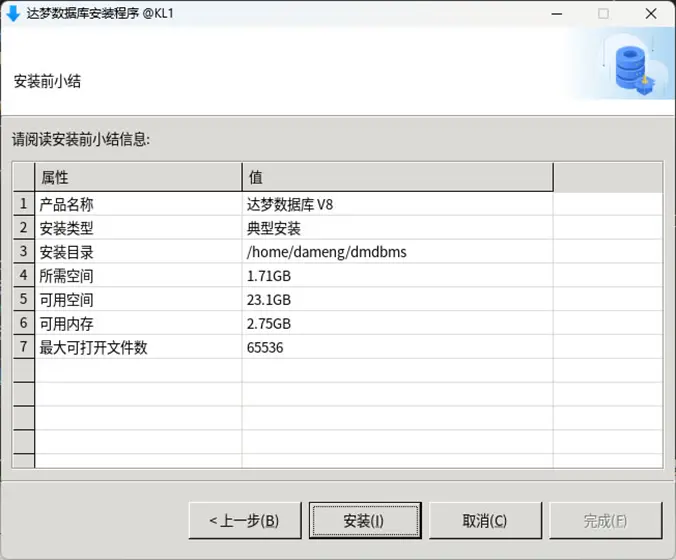Select the 产品名称 cell
676x560 pixels.
[138, 204]
